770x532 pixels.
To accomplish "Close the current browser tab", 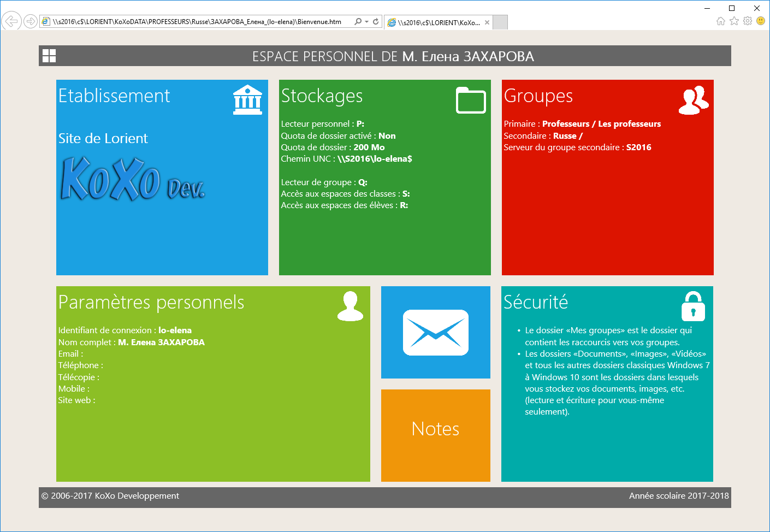I will 487,22.
